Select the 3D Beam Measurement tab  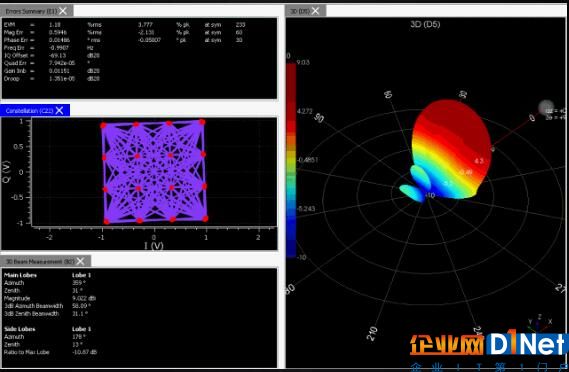40,261
